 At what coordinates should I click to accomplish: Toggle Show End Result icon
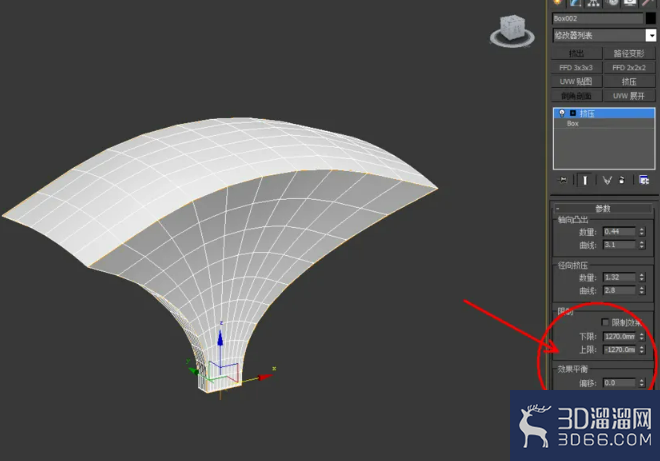pos(585,180)
